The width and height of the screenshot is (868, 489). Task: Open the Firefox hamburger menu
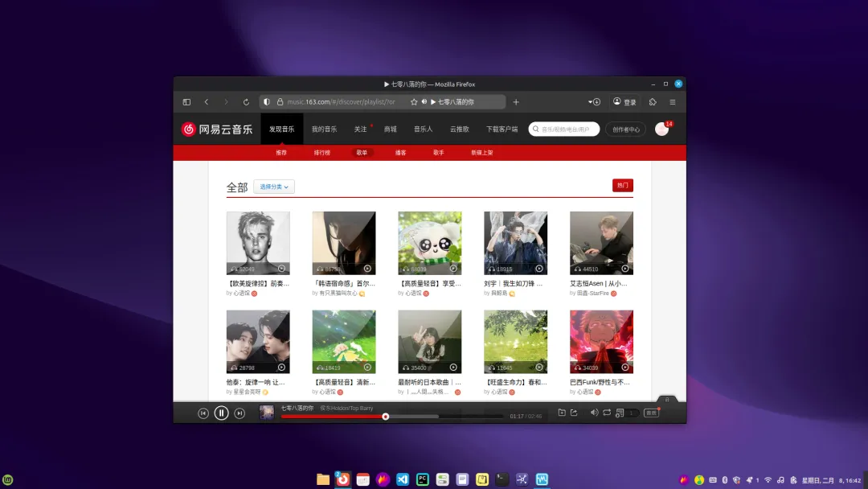[673, 102]
